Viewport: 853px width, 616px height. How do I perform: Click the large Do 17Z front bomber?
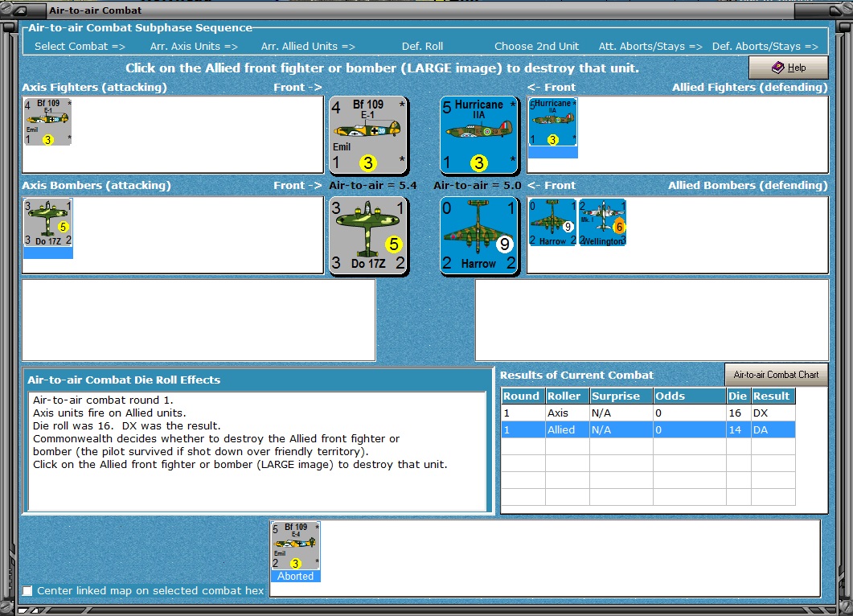368,236
